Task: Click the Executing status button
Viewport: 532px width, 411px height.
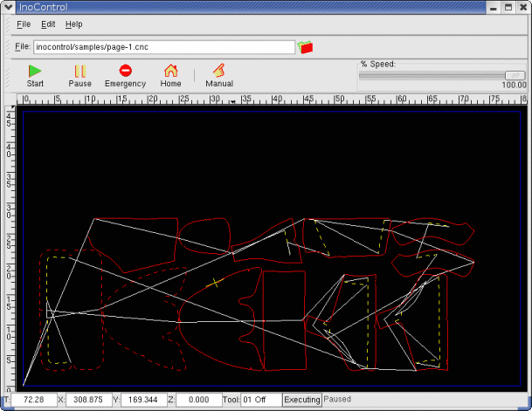Action: click(x=302, y=400)
